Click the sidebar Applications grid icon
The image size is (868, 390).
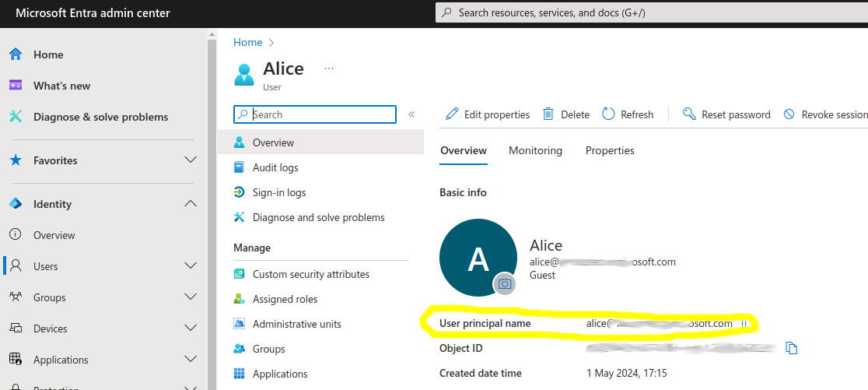(x=16, y=360)
